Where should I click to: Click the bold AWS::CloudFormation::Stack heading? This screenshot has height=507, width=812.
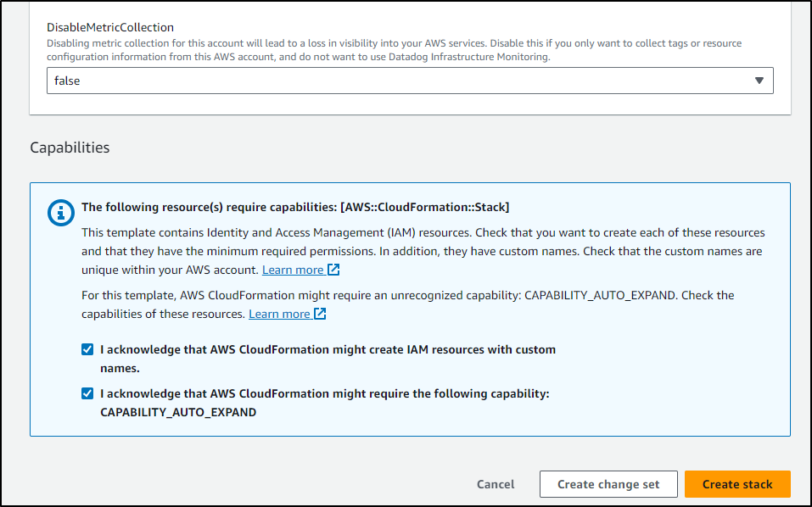click(295, 208)
